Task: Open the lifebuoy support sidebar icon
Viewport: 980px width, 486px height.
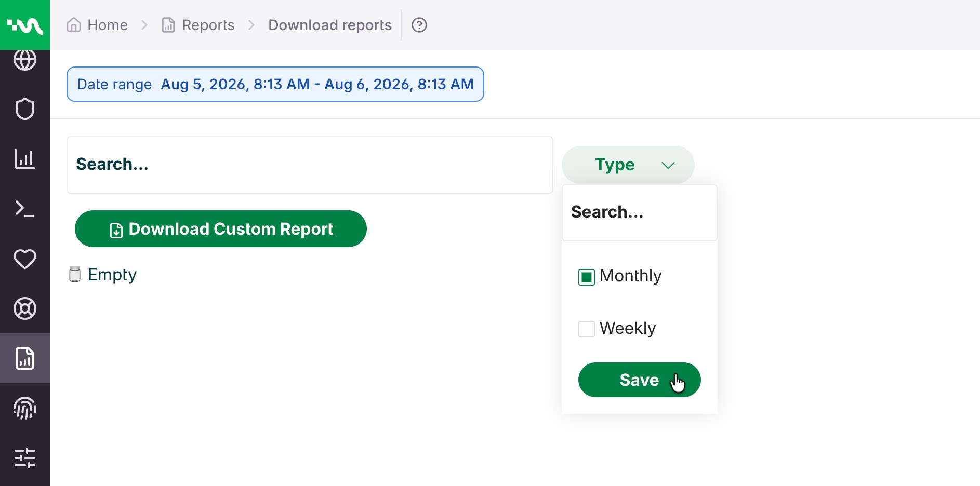Action: pos(25,308)
